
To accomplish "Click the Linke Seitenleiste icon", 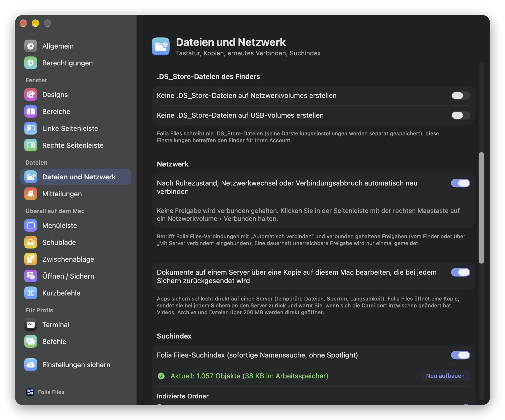I will point(31,128).
